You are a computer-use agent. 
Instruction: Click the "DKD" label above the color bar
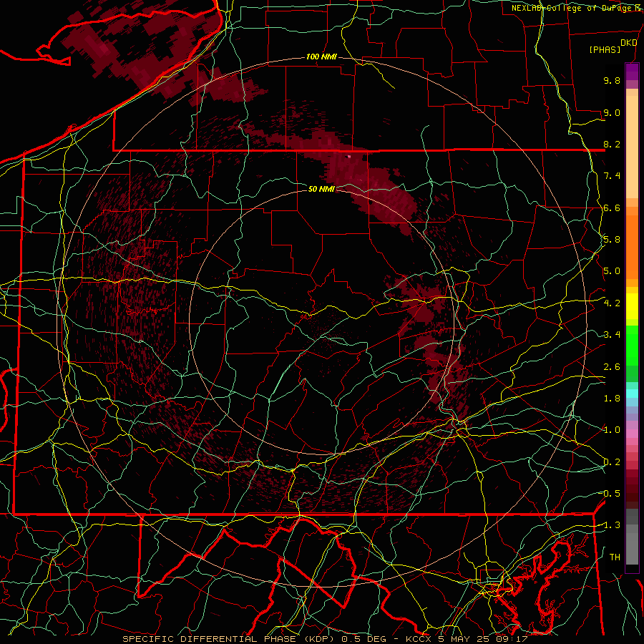click(629, 43)
